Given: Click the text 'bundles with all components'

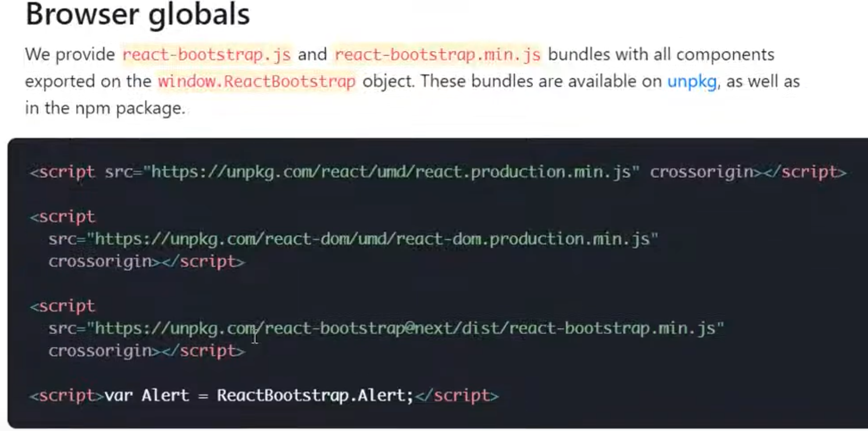Looking at the screenshot, I should click(661, 55).
